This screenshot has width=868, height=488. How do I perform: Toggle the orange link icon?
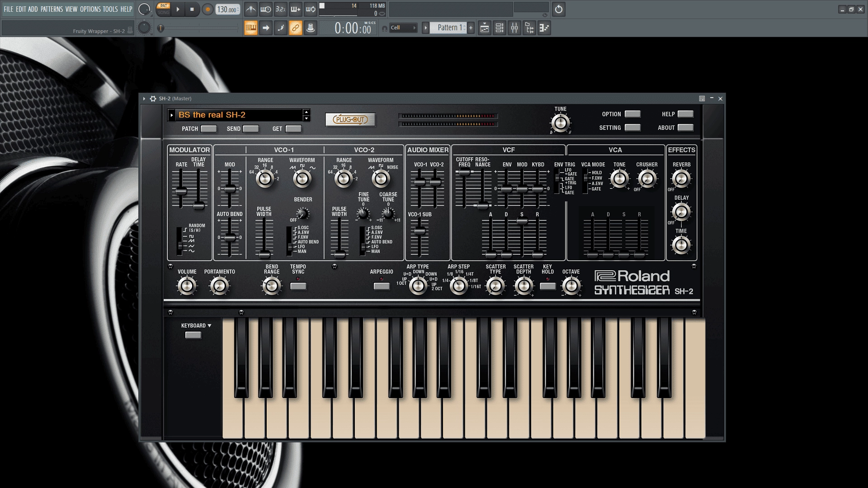pos(296,28)
